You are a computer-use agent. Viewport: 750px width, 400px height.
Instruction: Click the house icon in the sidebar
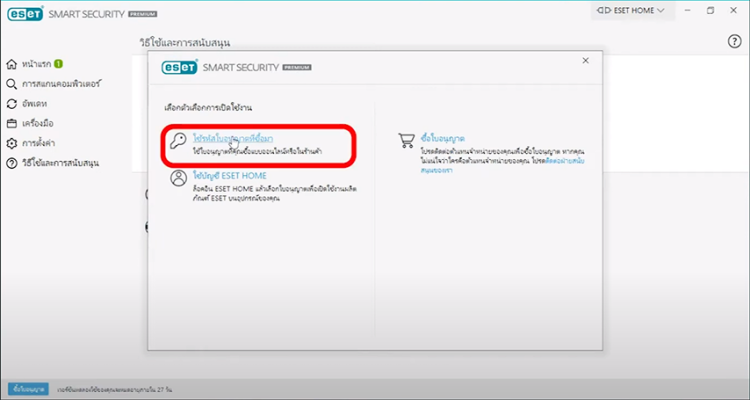tap(11, 64)
